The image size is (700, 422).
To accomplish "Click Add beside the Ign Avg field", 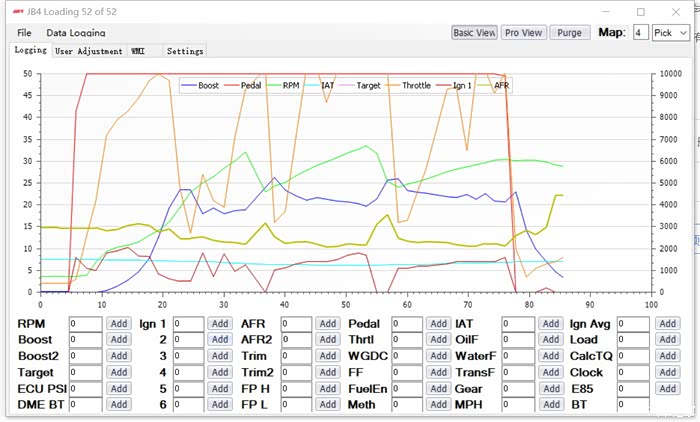I will click(x=667, y=324).
